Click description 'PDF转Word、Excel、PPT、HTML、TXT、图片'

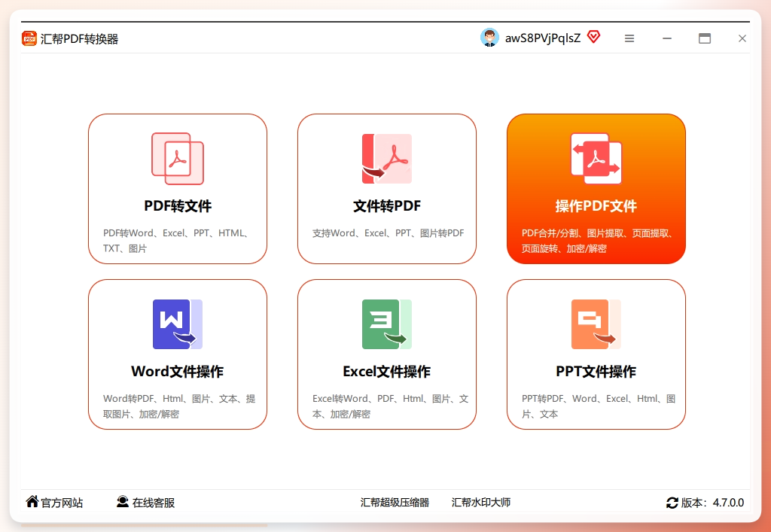pyautogui.click(x=178, y=241)
